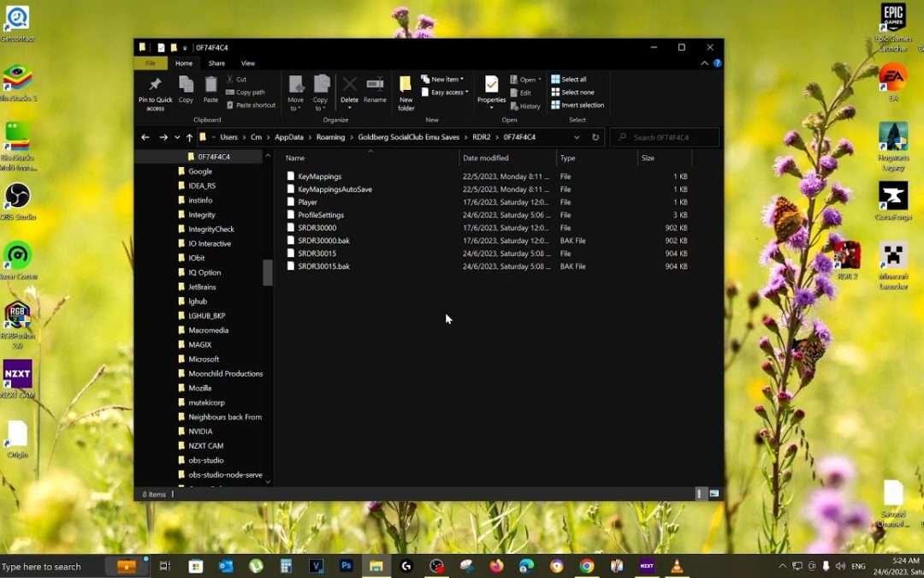Launch Chrome from the taskbar
This screenshot has width=924, height=578.
coord(586,566)
